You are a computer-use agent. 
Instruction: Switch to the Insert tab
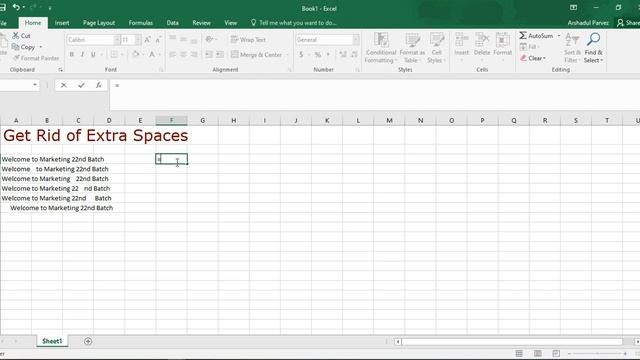click(62, 23)
